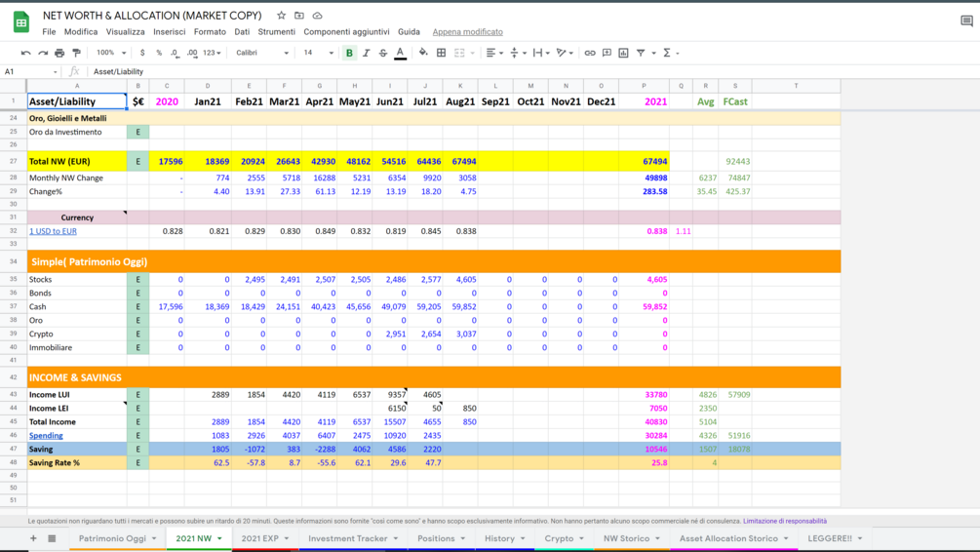Insert a comment
This screenshot has width=980, height=552.
607,53
